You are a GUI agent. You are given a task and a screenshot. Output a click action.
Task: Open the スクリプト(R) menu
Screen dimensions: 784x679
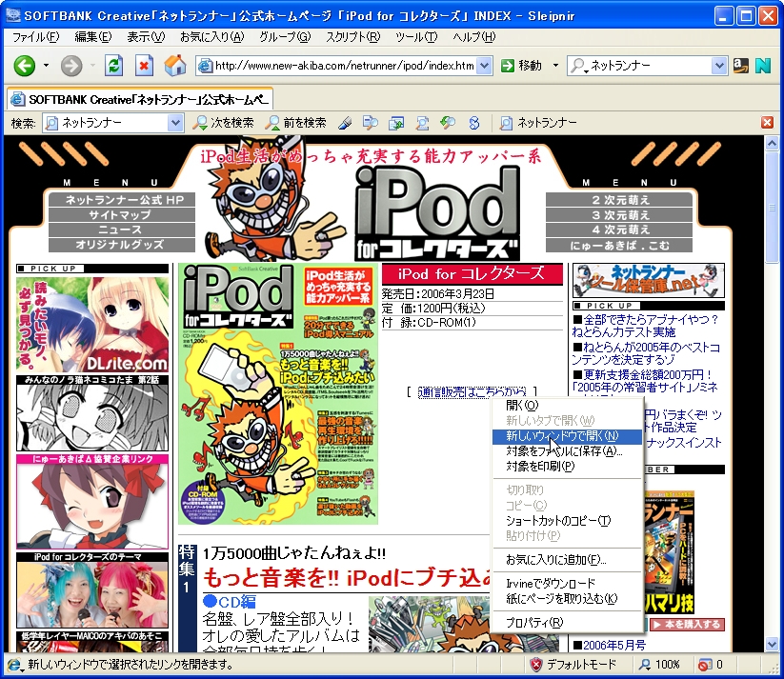point(353,37)
